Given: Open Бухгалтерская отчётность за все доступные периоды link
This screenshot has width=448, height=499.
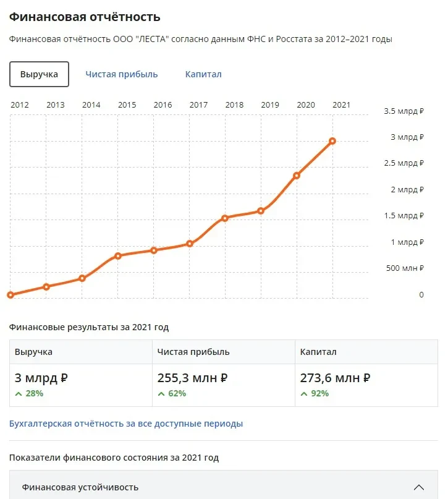Looking at the screenshot, I should pyautogui.click(x=126, y=424).
